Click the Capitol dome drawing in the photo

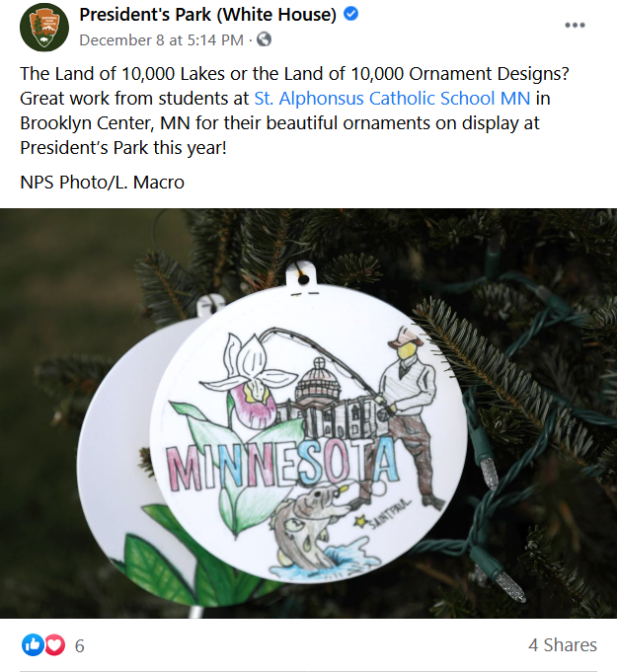(x=318, y=379)
